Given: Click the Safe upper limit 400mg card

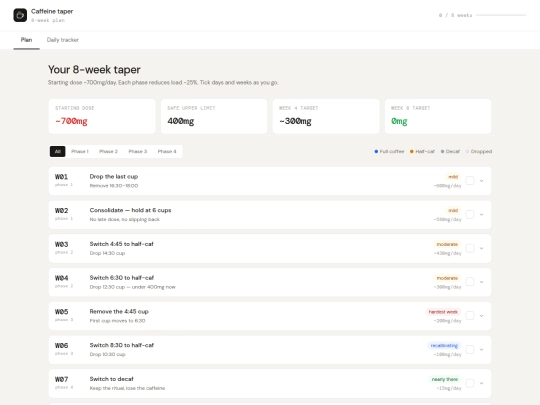Looking at the screenshot, I should [214, 116].
